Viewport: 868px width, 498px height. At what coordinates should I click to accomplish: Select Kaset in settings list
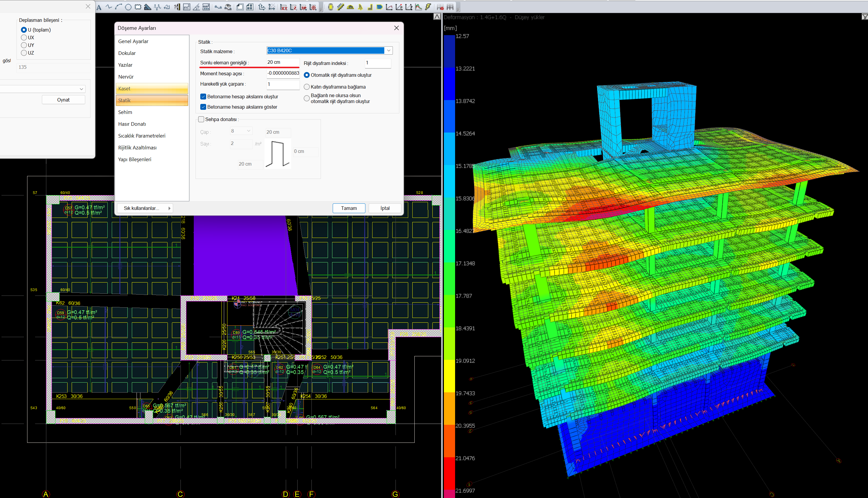(152, 89)
